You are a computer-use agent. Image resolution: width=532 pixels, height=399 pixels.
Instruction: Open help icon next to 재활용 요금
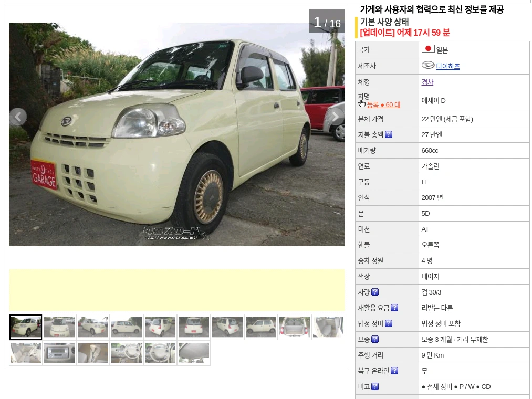(x=394, y=308)
